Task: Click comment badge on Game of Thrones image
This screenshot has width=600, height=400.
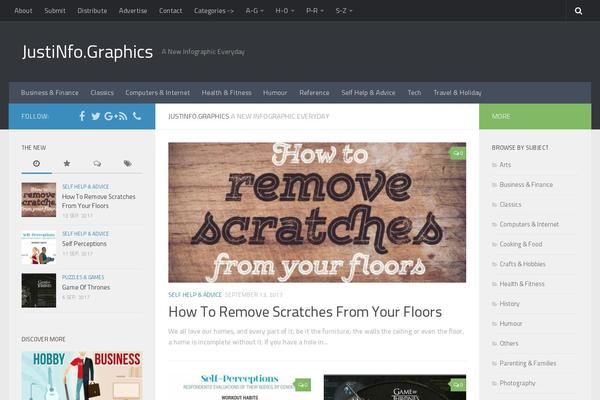Action: [x=458, y=385]
